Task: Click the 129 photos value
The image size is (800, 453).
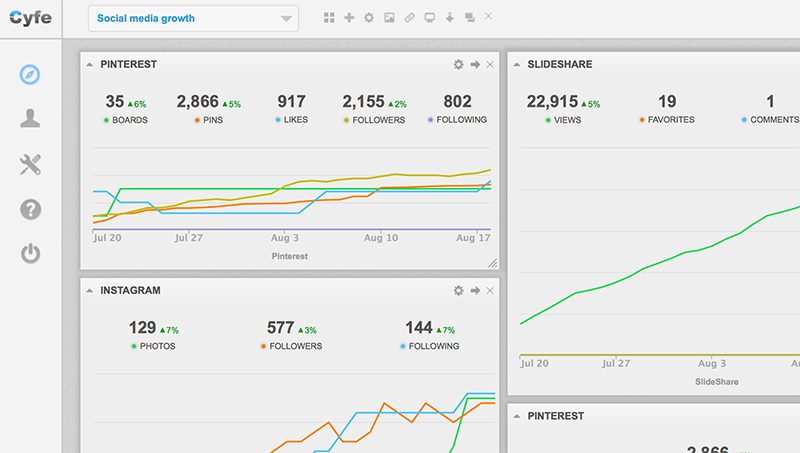Action: [142, 328]
